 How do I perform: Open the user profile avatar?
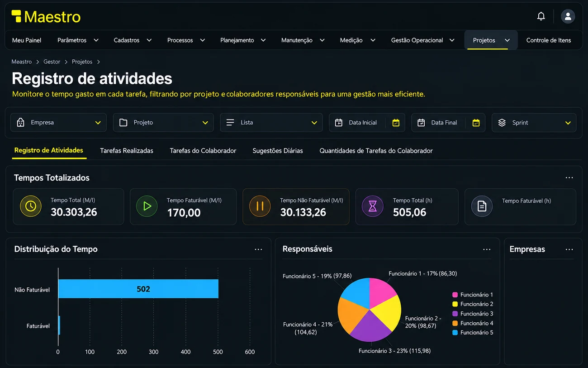[568, 16]
